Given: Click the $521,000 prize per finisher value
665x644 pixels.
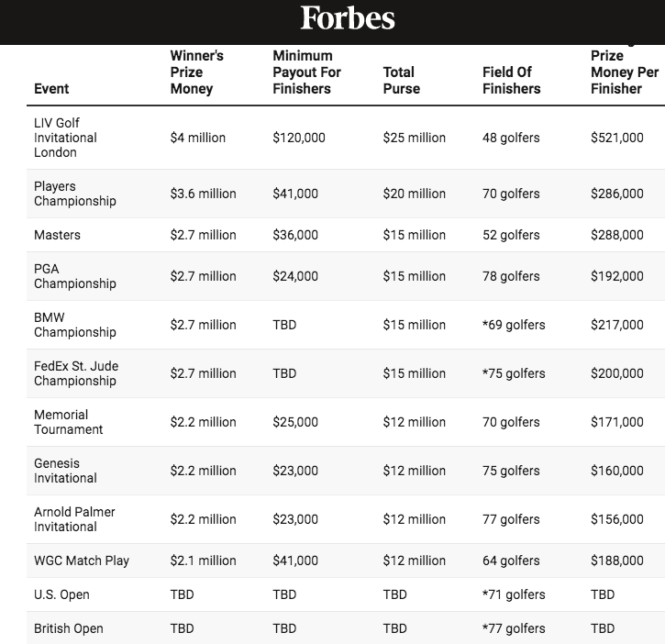Looking at the screenshot, I should (617, 138).
